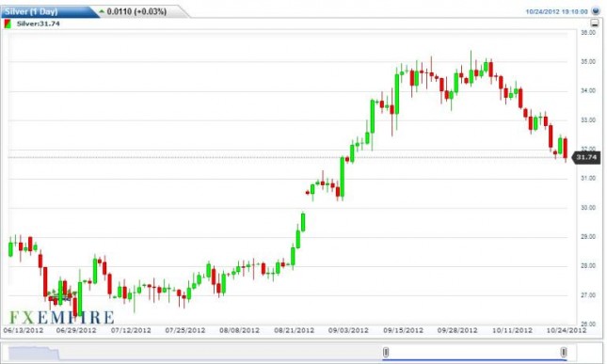The height and width of the screenshot is (364, 607).
Task: Click the collapse chart panel icon
Action: pyautogui.click(x=594, y=23)
